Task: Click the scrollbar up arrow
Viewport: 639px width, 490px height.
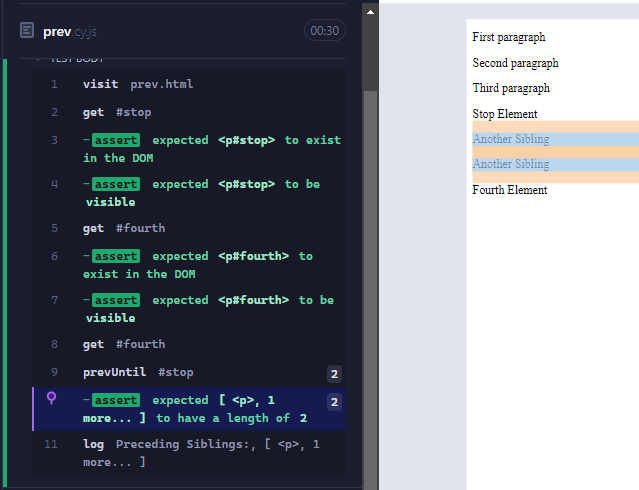Action: pos(370,13)
